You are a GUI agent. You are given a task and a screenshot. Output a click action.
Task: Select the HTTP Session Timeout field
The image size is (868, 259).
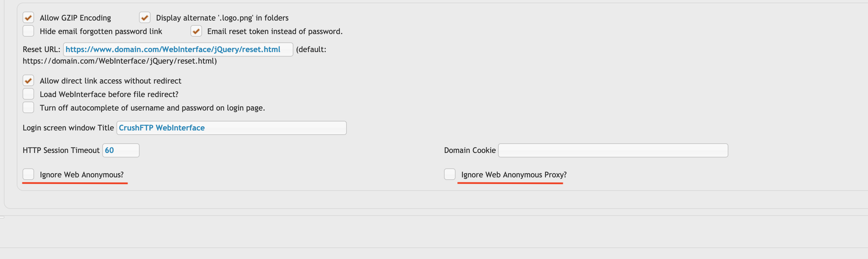121,150
